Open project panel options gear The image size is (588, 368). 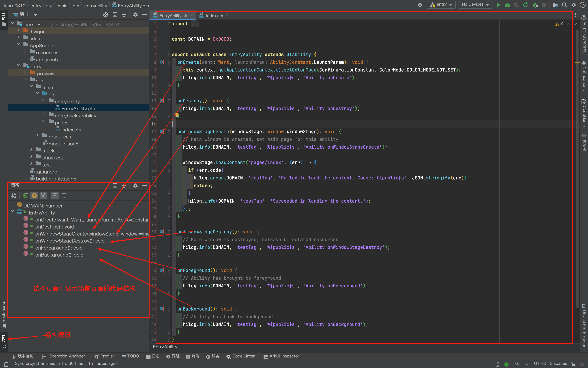(135, 15)
